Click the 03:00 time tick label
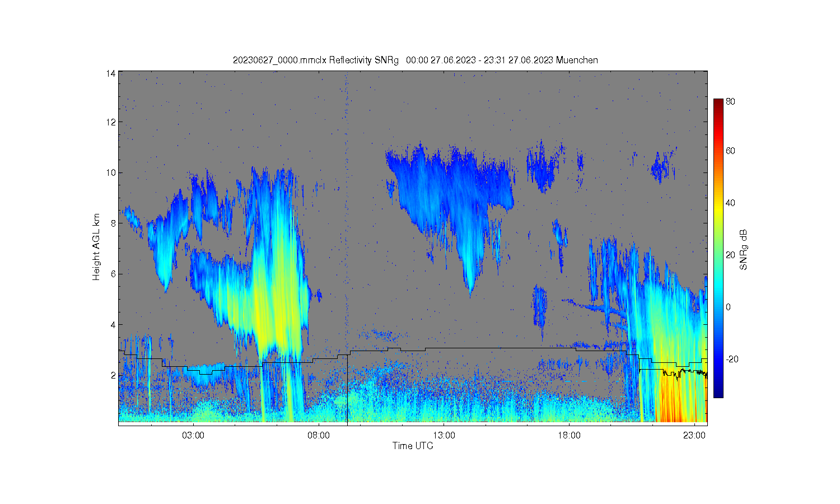 click(193, 435)
